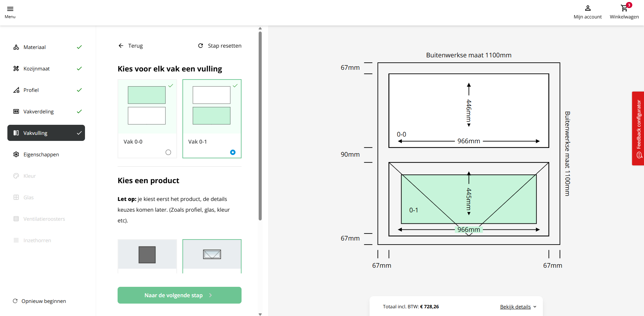Click Naar de volgende stap button
The width and height of the screenshot is (644, 316).
179,295
